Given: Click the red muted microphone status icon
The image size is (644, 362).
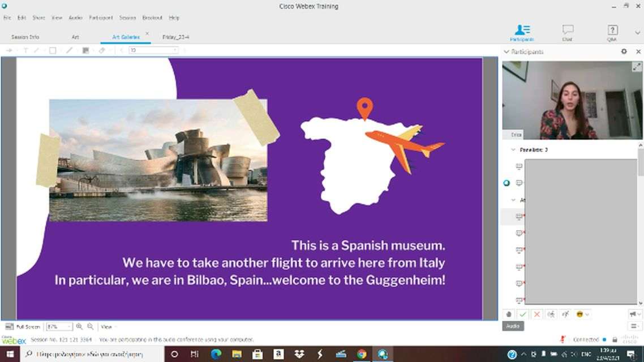Looking at the screenshot, I should (563, 339).
